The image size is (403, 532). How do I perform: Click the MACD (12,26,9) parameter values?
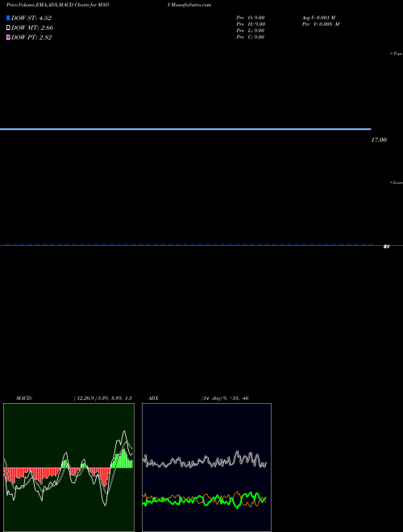[x=103, y=398]
